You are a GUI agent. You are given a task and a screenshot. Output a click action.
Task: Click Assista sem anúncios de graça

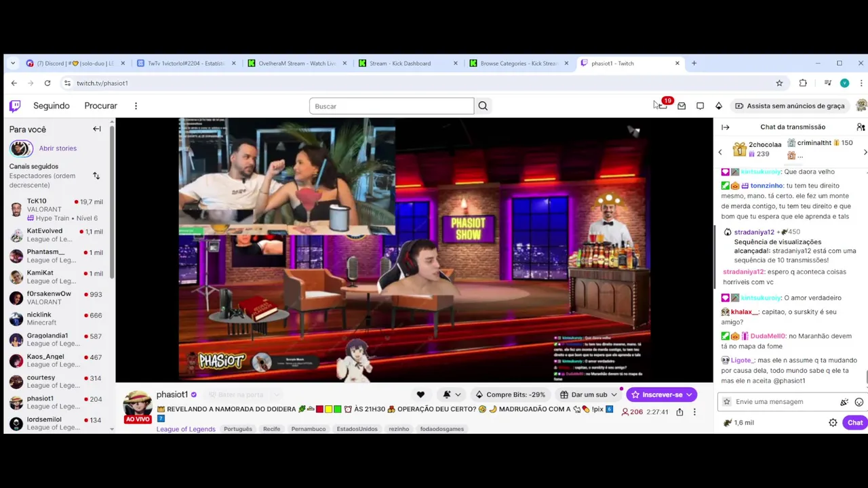point(790,106)
